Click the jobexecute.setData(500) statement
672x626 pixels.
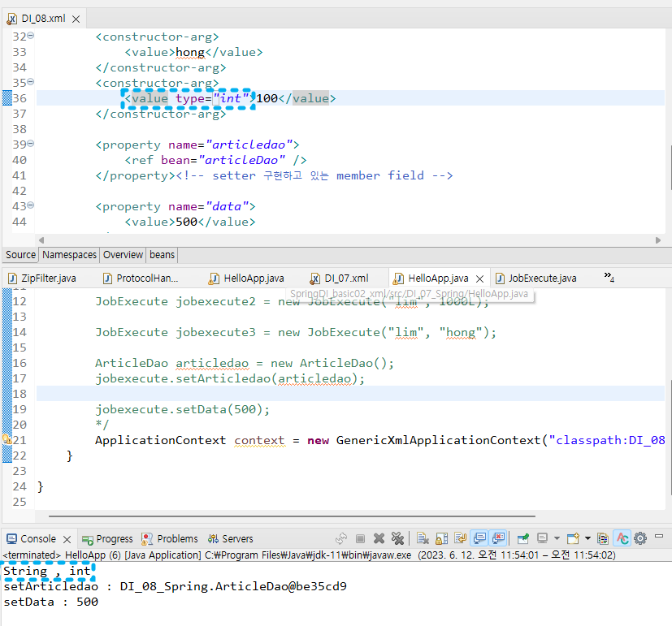[x=182, y=409]
